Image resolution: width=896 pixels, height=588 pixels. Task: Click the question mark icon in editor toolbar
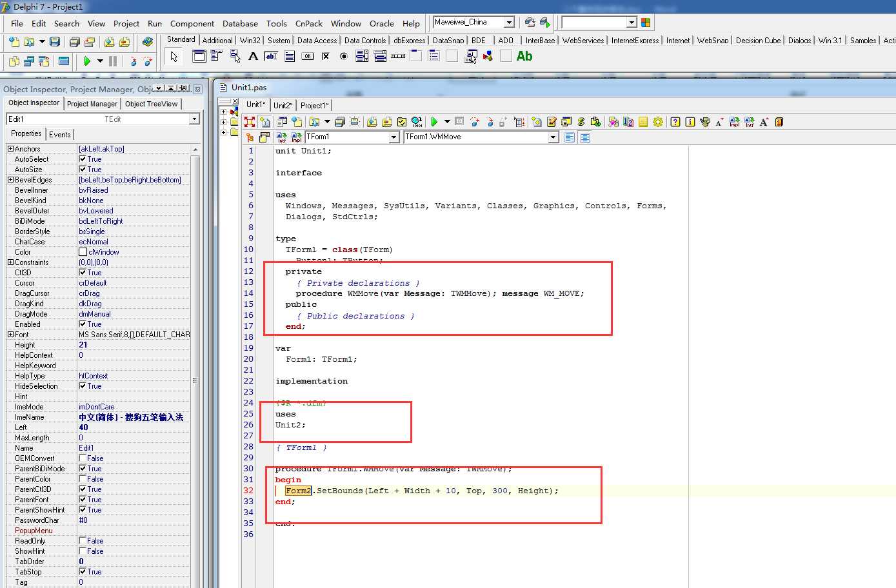[x=675, y=122]
